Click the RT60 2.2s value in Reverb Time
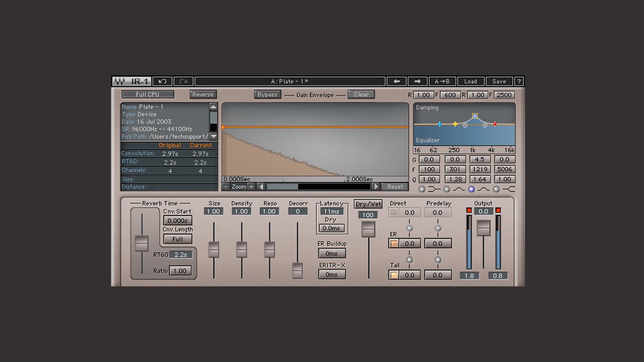The width and height of the screenshot is (644, 362). 180,255
